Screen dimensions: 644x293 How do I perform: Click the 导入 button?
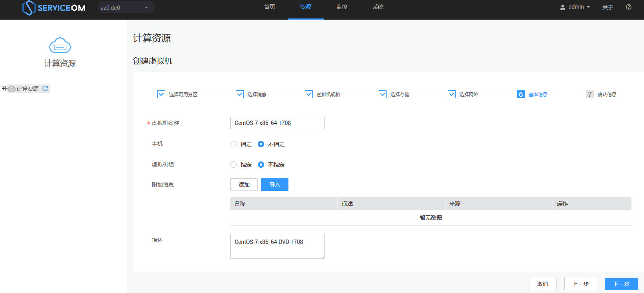tap(275, 185)
